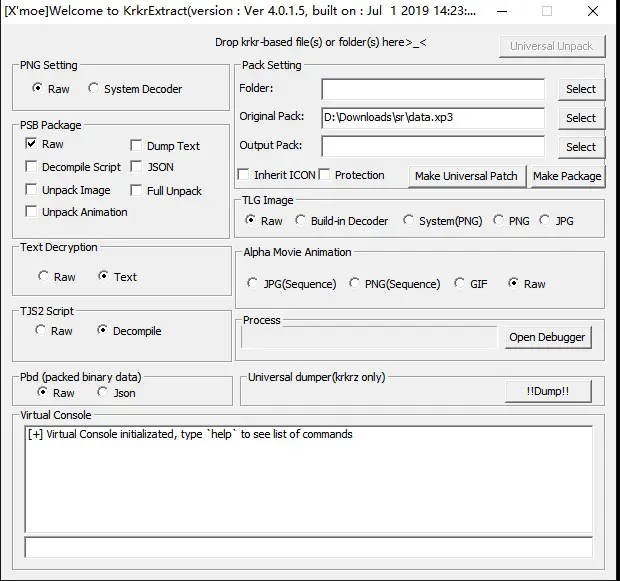The height and width of the screenshot is (581, 620).
Task: Minimize the KrkrExtract window
Action: (x=502, y=11)
